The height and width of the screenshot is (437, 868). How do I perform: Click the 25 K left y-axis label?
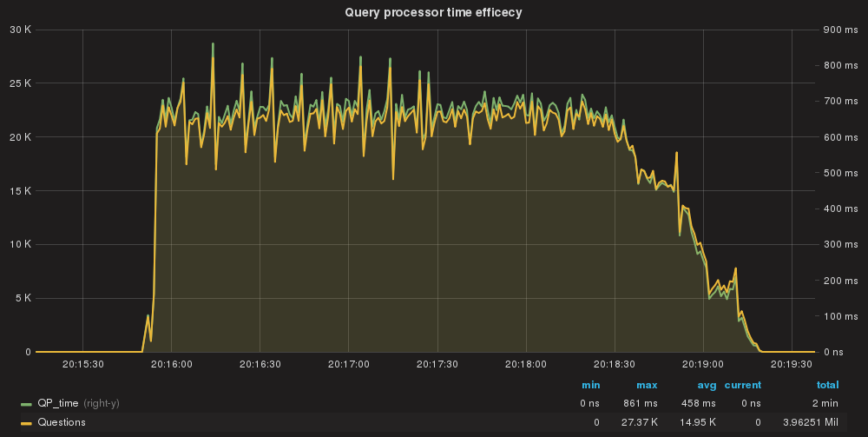coord(21,83)
